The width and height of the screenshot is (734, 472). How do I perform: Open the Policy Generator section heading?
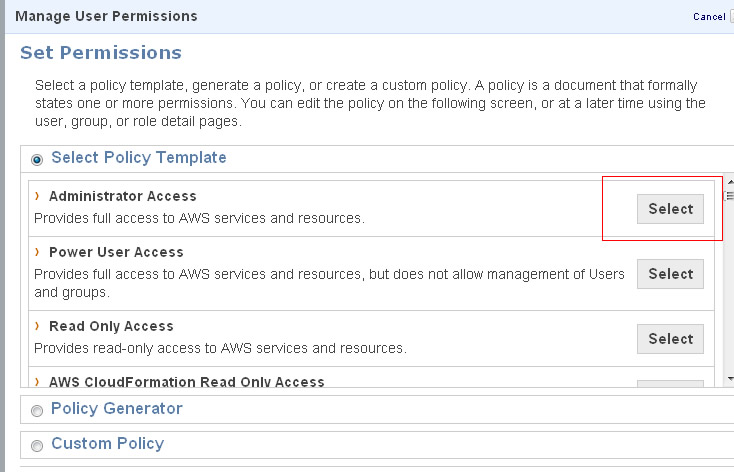(116, 408)
